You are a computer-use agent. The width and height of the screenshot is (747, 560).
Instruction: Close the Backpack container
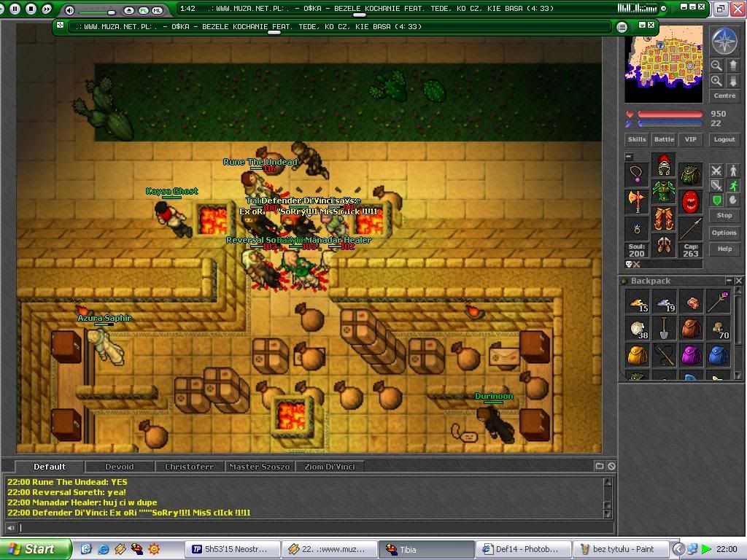click(738, 281)
